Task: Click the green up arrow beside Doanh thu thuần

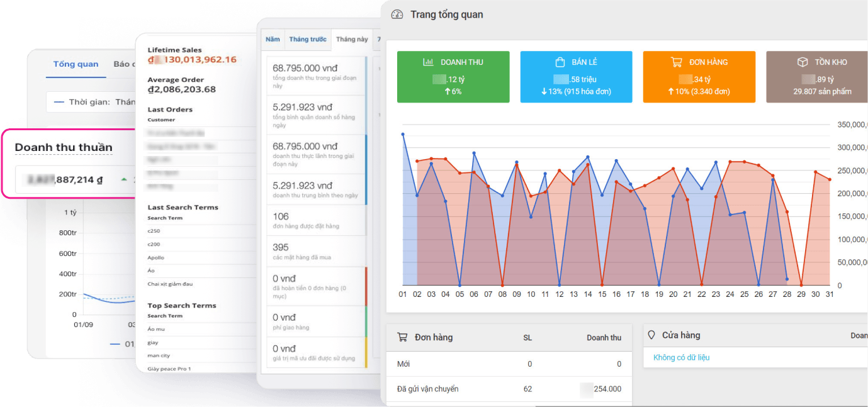Action: pyautogui.click(x=124, y=180)
